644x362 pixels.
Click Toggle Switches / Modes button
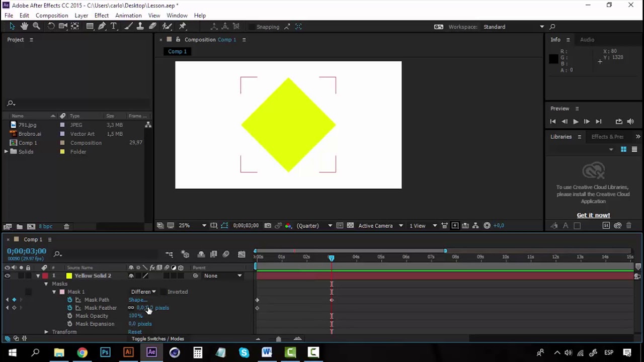(158, 339)
